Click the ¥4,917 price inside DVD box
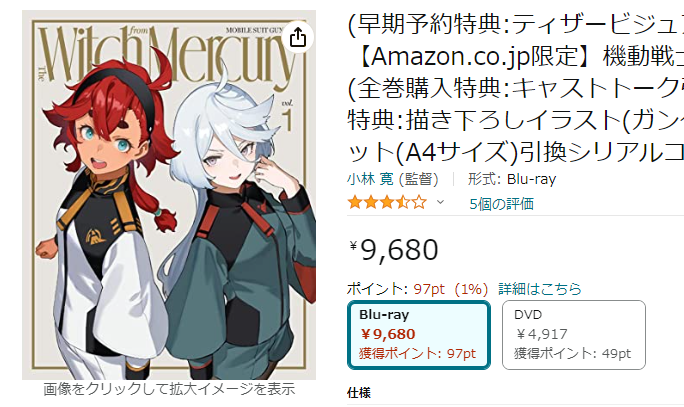The width and height of the screenshot is (684, 407). (542, 335)
